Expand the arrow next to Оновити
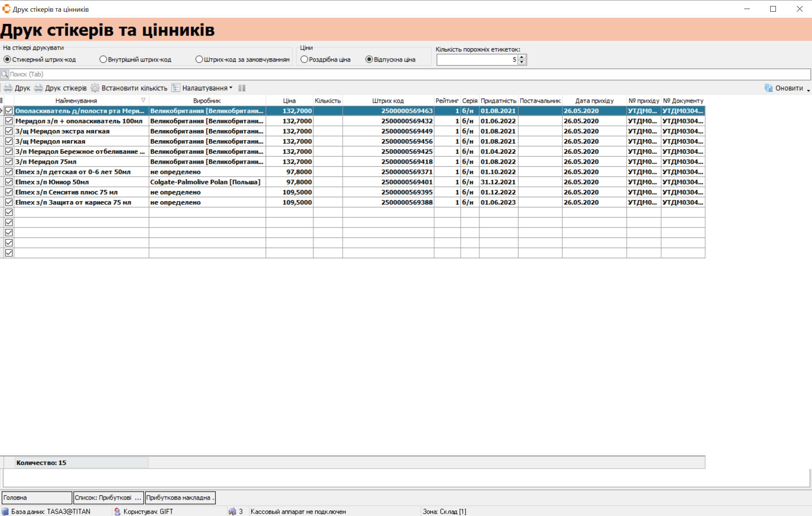Image resolution: width=812 pixels, height=516 pixels. pos(808,90)
